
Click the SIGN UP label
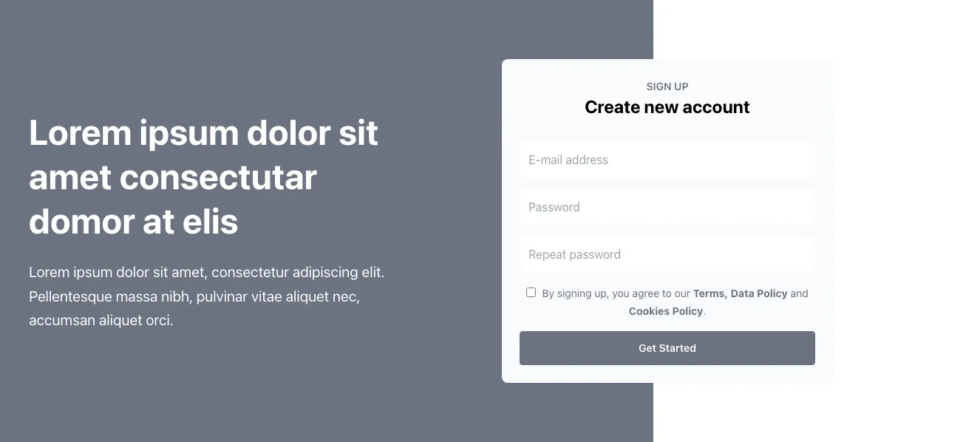coord(667,86)
